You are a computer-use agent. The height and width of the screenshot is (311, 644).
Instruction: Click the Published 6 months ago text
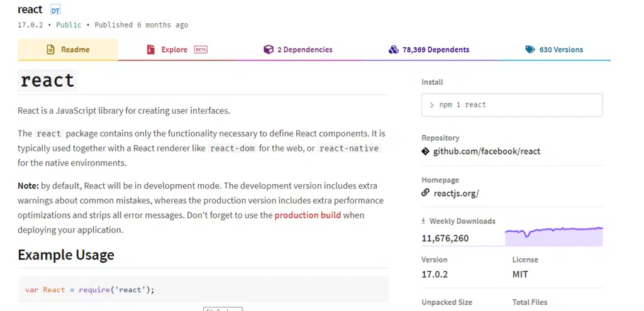pyautogui.click(x=142, y=25)
